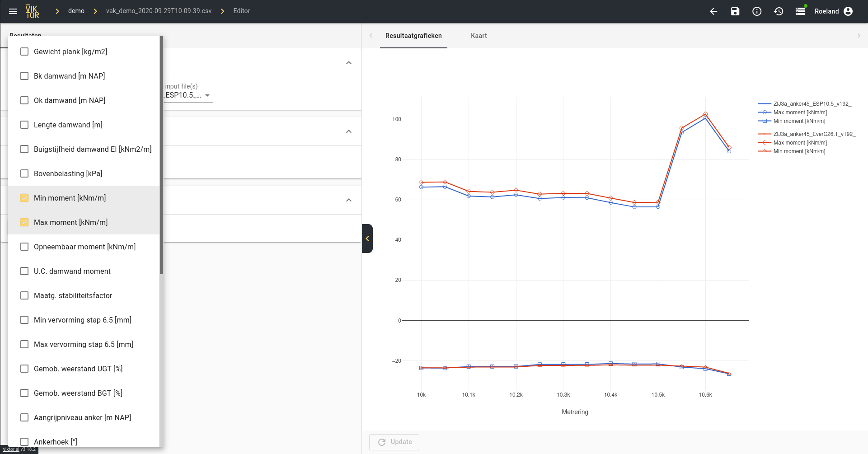Open the hamburger navigation menu

click(x=13, y=11)
